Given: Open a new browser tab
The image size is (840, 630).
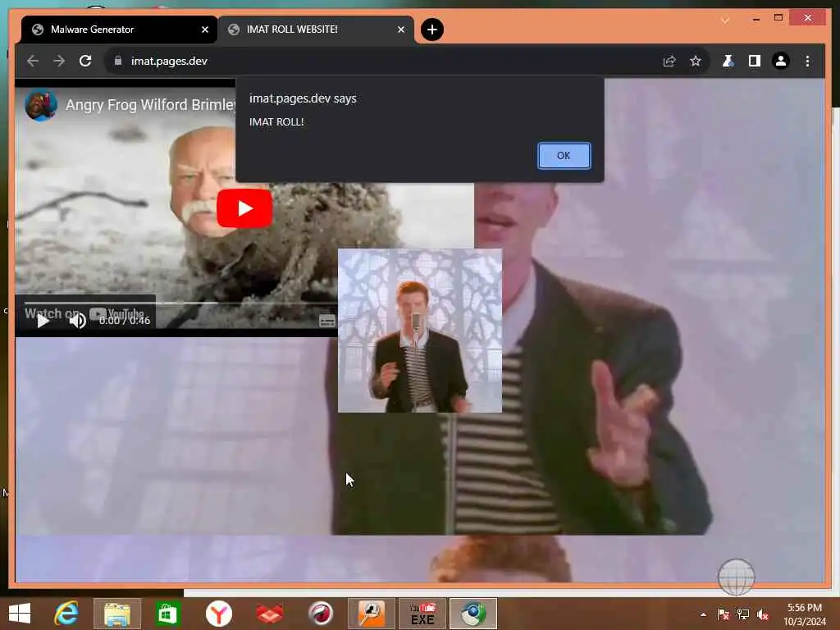Looking at the screenshot, I should [x=431, y=30].
